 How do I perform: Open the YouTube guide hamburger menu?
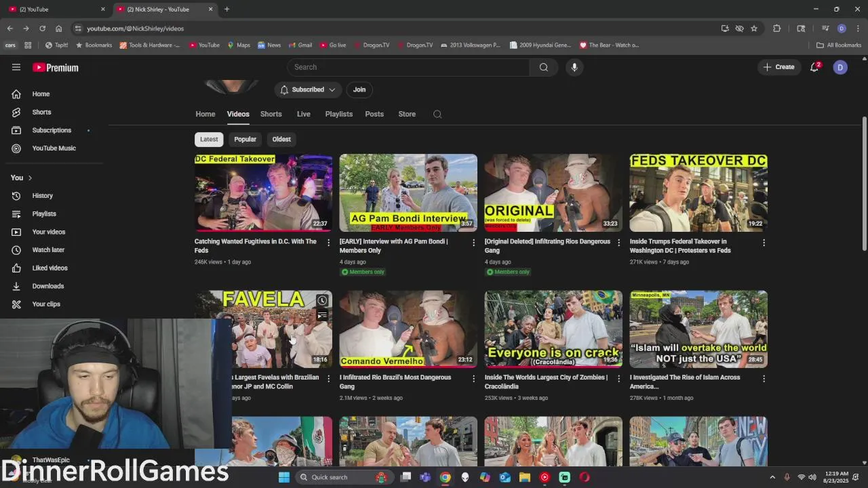16,67
